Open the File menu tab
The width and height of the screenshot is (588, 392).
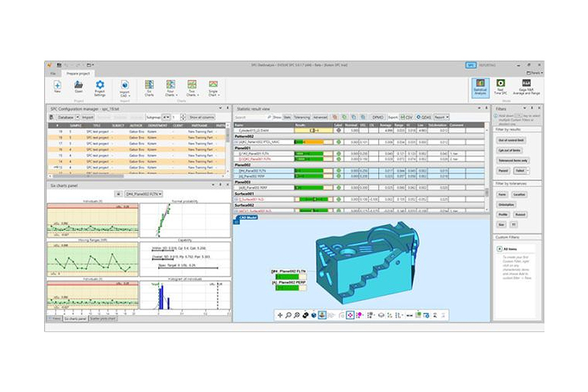(53, 73)
